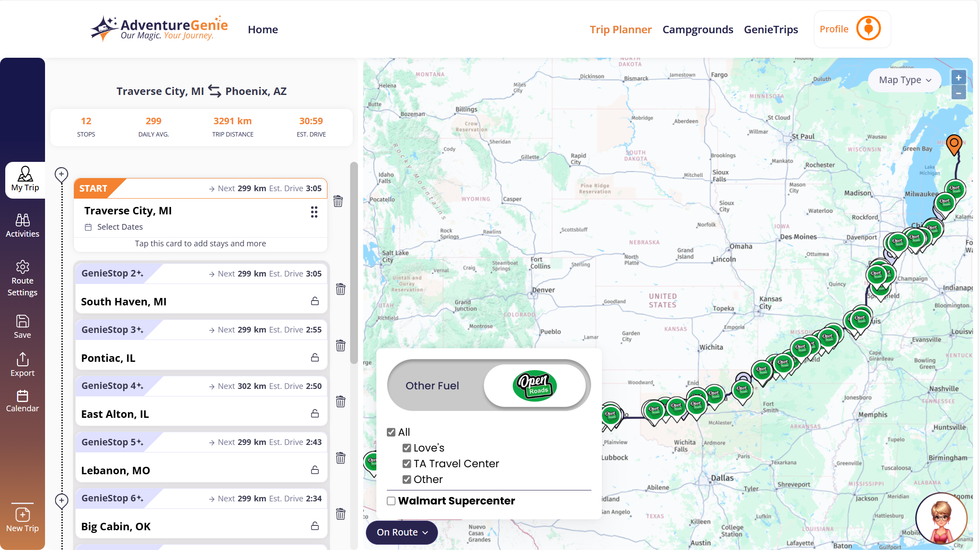
Task: Zoom in on the map
Action: (x=958, y=78)
